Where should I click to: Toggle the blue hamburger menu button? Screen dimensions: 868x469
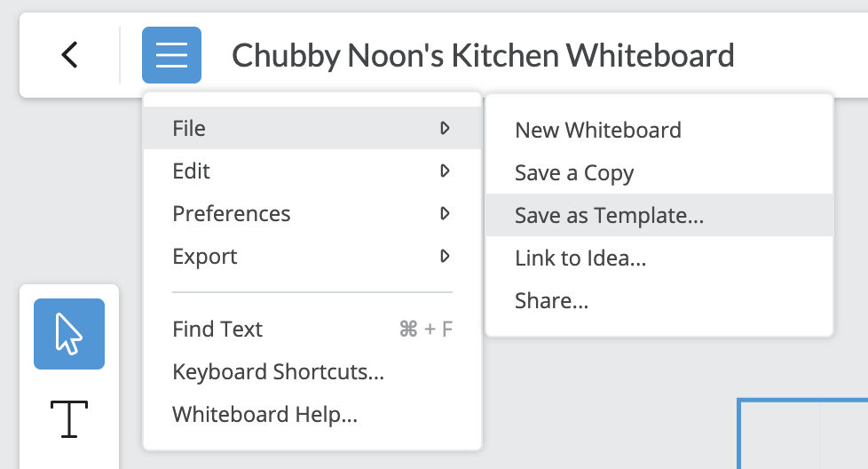coord(171,55)
